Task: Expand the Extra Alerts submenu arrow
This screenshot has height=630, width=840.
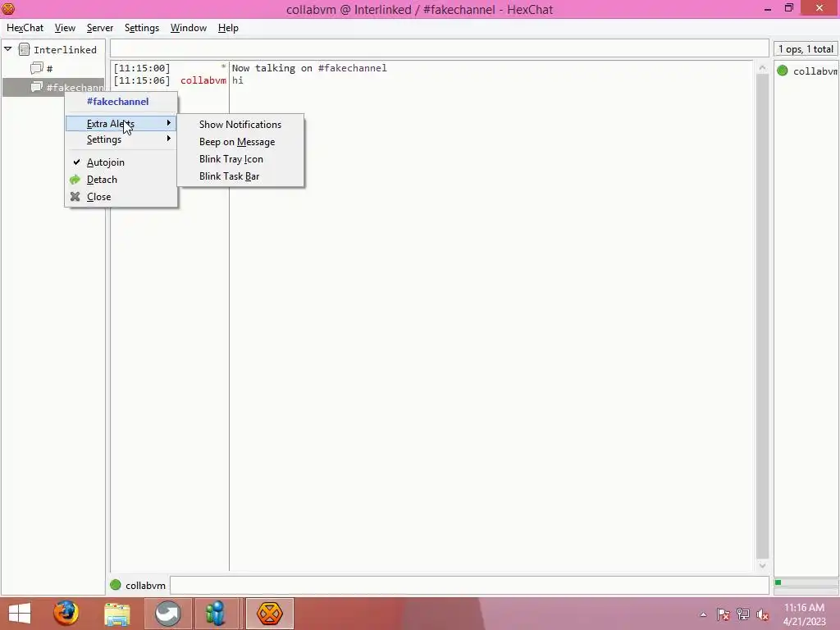Action: click(169, 123)
